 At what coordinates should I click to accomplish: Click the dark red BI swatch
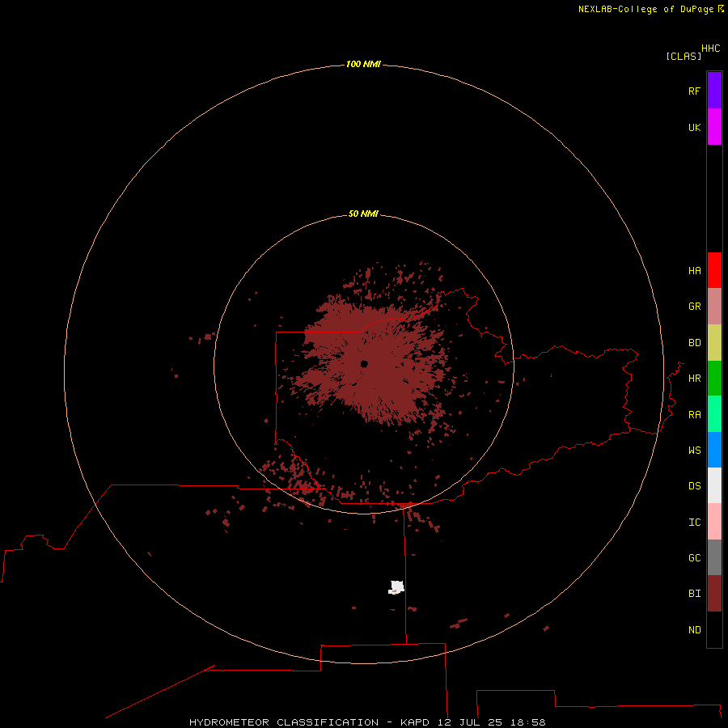(714, 594)
